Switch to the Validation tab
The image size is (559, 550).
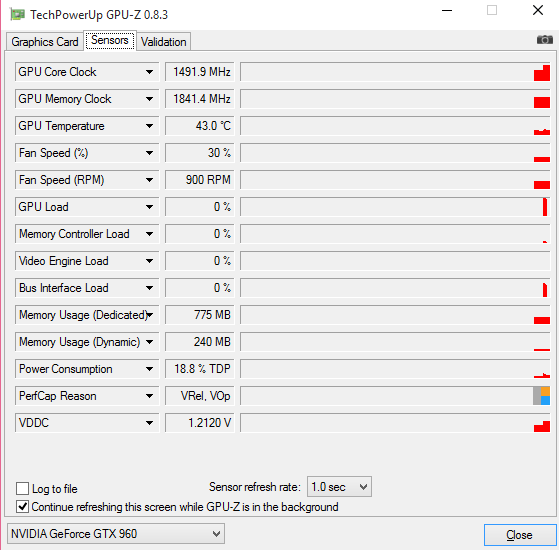point(163,42)
